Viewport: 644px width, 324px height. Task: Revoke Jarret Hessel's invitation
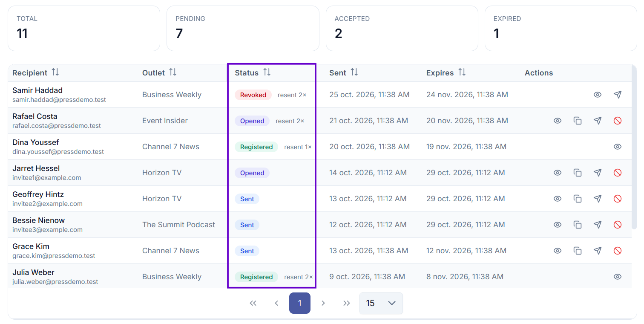pos(618,173)
